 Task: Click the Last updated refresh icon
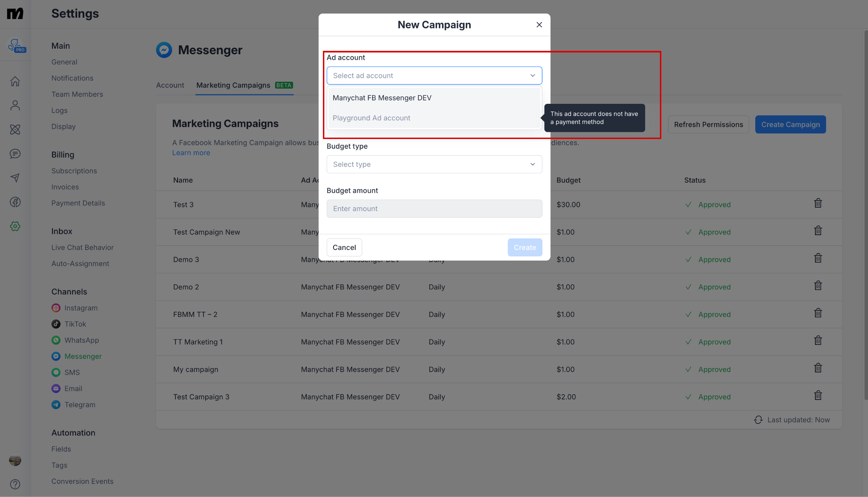758,420
